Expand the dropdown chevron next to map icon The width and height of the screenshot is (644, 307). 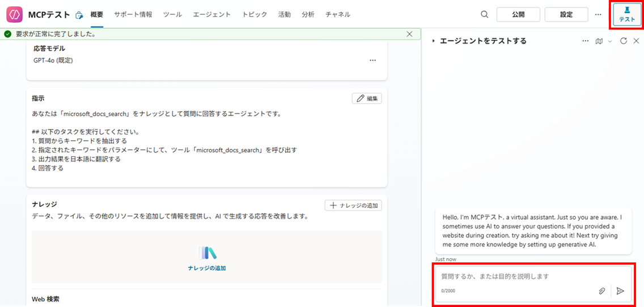[x=610, y=41]
